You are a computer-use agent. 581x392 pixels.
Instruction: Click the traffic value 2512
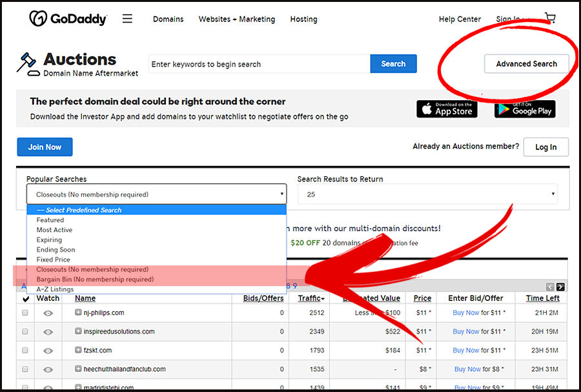pyautogui.click(x=317, y=313)
